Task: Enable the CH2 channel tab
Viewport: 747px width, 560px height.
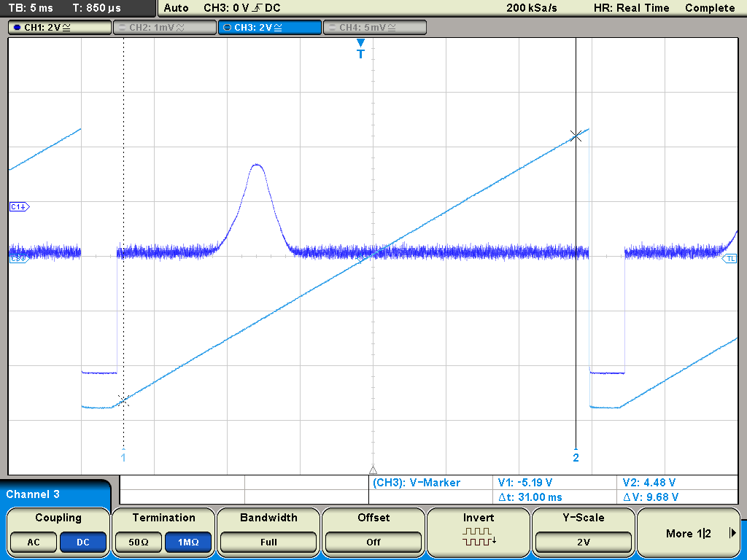Action: click(x=163, y=28)
